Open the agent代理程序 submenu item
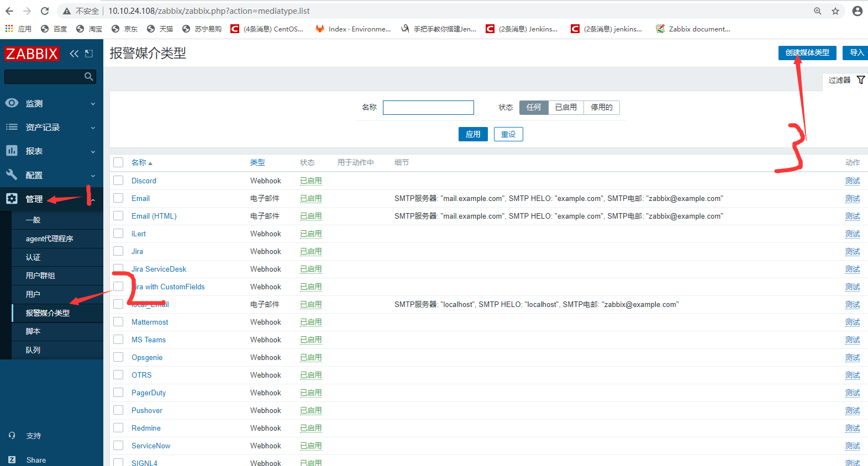The width and height of the screenshot is (868, 466). (x=57, y=239)
